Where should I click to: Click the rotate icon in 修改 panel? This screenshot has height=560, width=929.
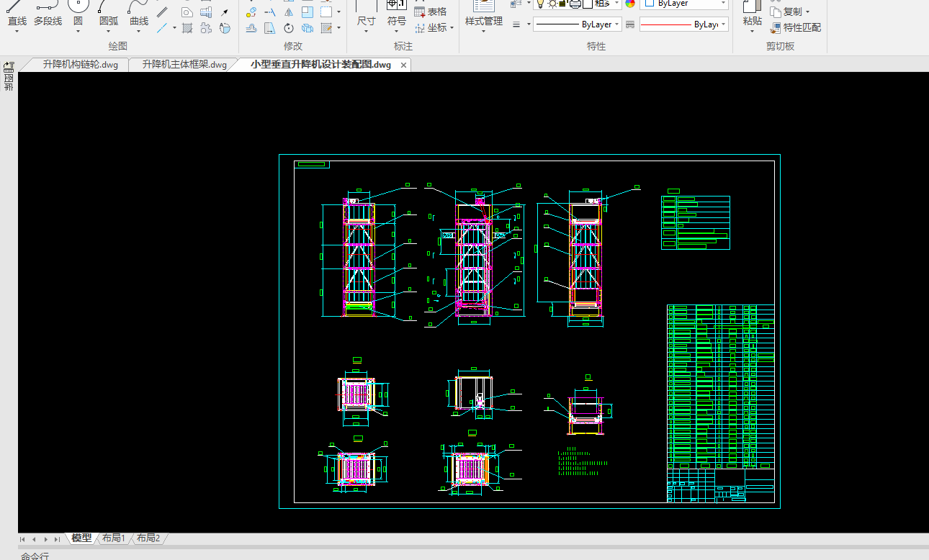click(289, 29)
